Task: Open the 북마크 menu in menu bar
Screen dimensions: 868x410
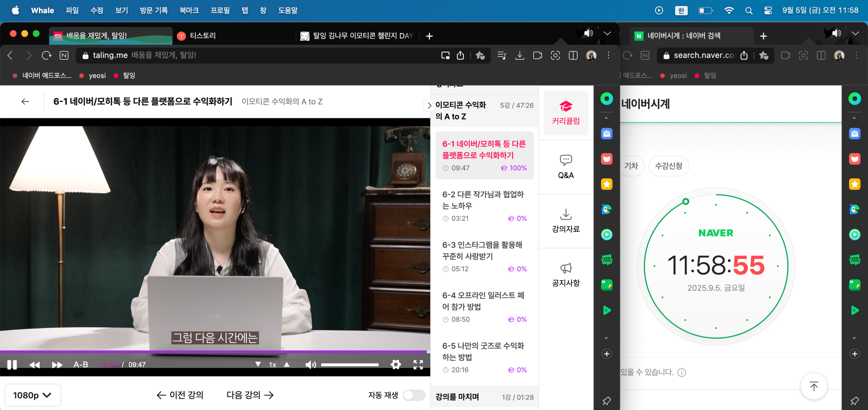Action: point(189,10)
